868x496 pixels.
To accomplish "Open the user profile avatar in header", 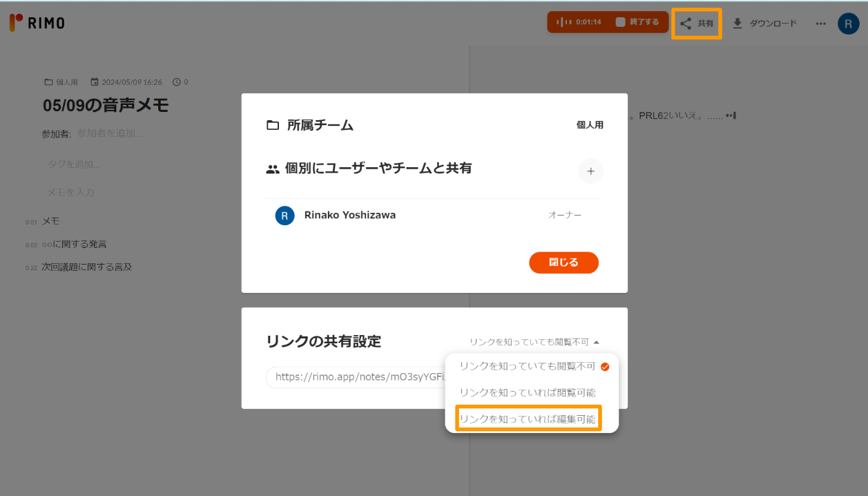I will click(848, 23).
